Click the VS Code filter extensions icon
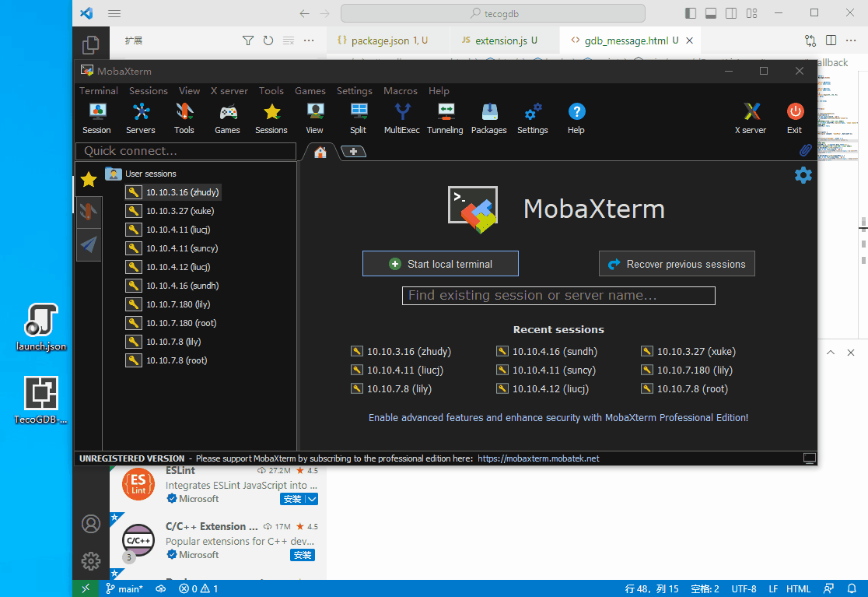The image size is (868, 597). click(x=248, y=40)
